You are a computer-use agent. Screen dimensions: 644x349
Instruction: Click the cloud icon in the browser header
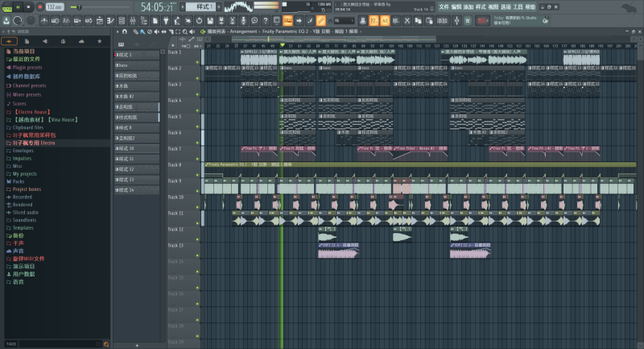tap(81, 41)
